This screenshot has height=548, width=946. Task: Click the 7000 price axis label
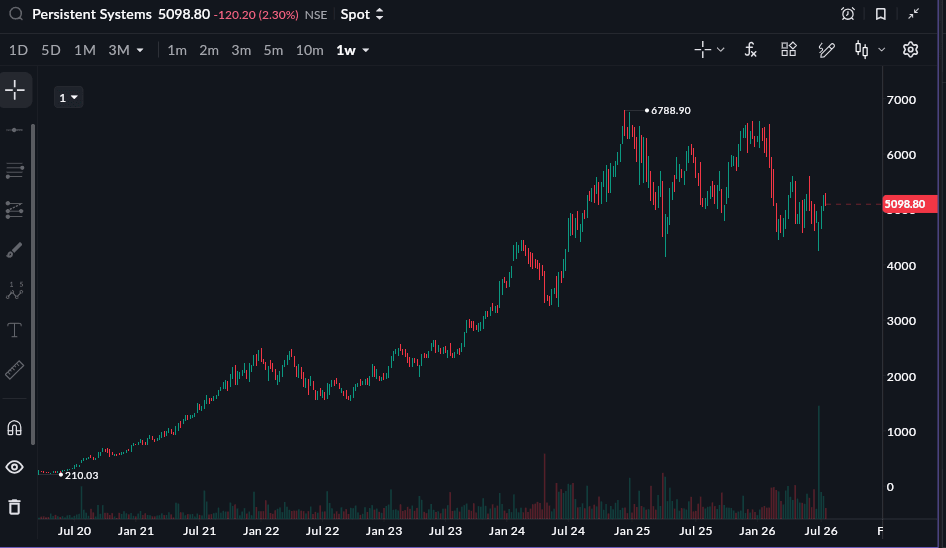(901, 100)
